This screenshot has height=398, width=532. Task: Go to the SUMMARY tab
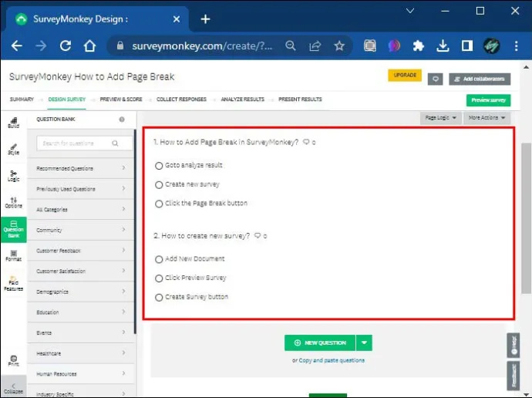pos(22,99)
